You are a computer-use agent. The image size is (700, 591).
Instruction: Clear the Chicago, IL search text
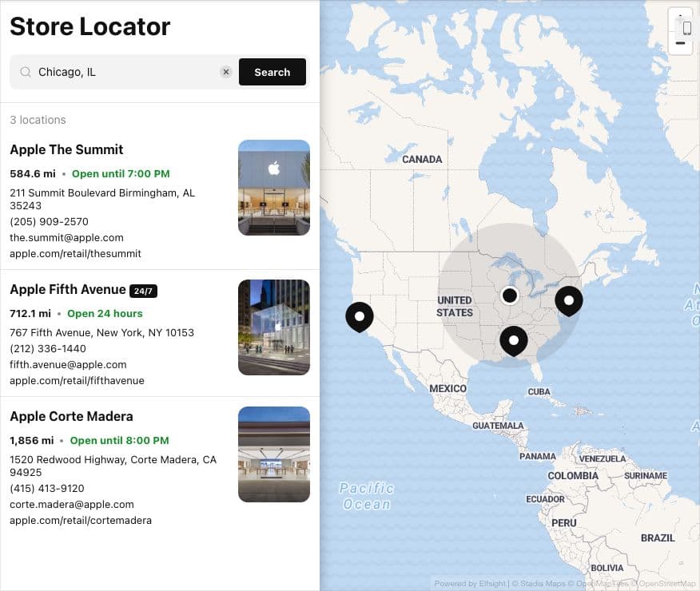226,72
